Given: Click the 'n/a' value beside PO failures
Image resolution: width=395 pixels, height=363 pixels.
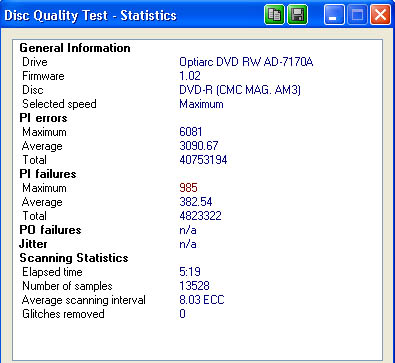Looking at the screenshot, I should point(188,230).
